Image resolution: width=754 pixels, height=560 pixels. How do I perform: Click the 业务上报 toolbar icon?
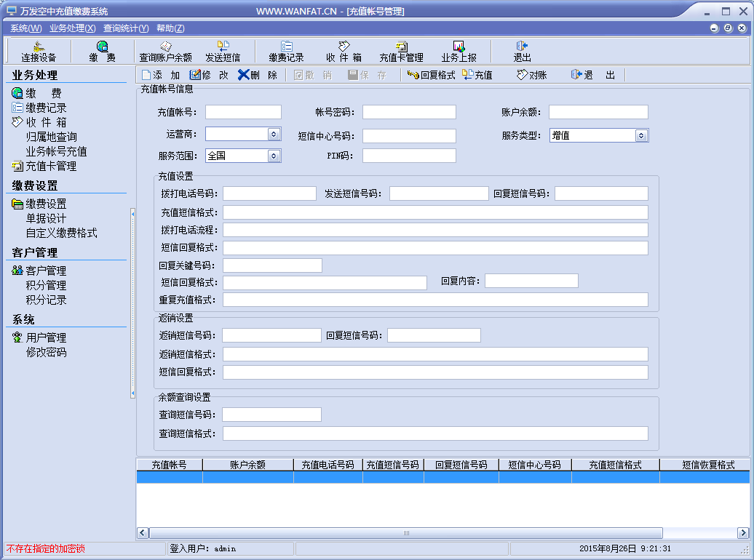459,52
